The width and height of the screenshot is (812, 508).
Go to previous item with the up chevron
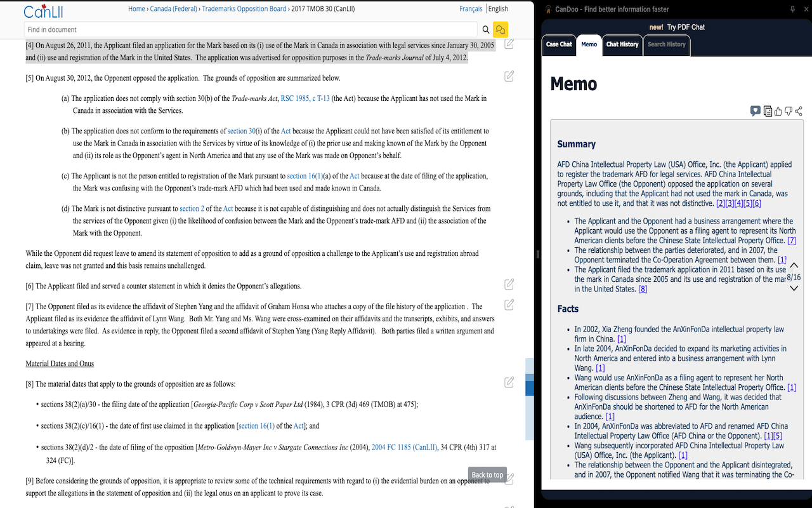[794, 265]
